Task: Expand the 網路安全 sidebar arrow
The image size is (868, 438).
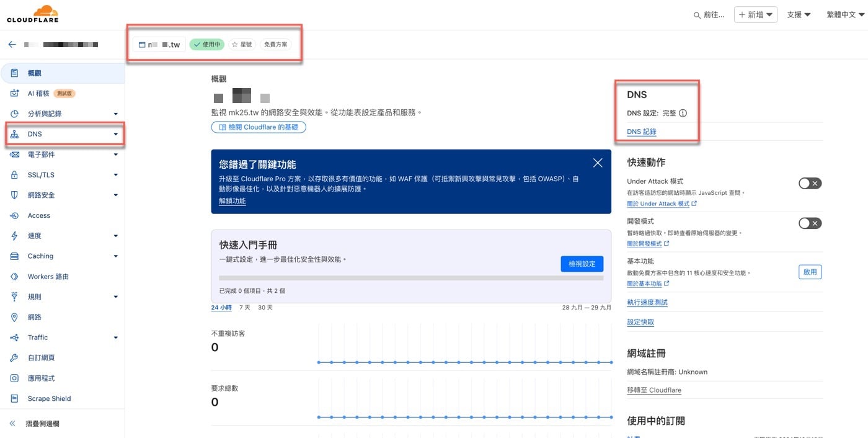Action: [x=116, y=195]
